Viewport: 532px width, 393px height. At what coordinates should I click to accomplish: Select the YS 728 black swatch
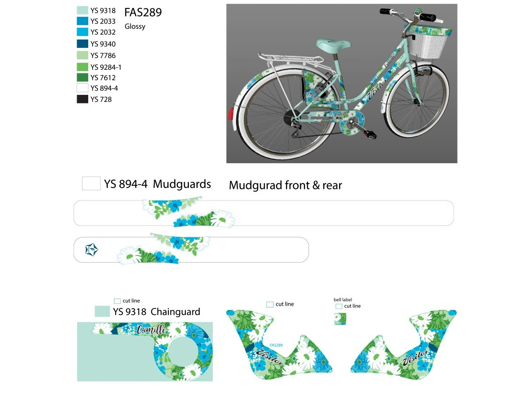[x=82, y=99]
